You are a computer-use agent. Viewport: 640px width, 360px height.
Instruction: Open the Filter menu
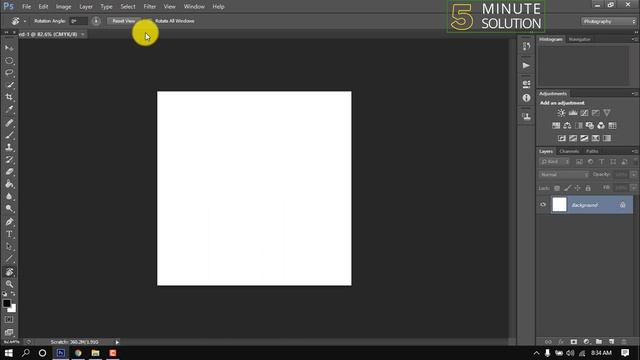[x=150, y=7]
